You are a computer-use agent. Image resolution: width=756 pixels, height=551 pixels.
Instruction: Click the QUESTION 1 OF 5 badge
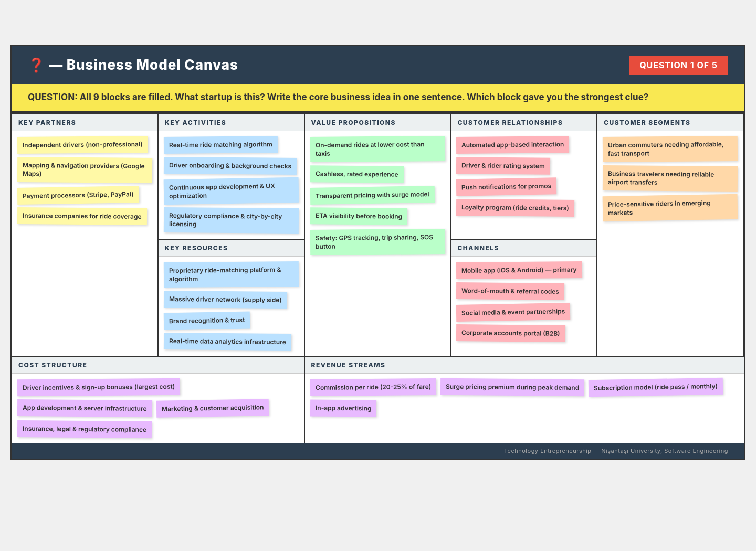(x=678, y=65)
